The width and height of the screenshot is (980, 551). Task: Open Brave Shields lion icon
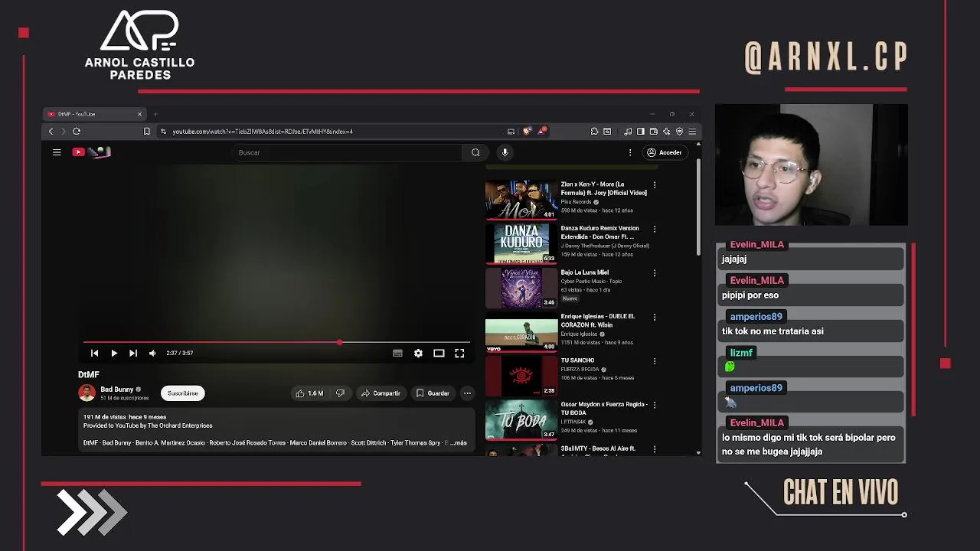[527, 132]
